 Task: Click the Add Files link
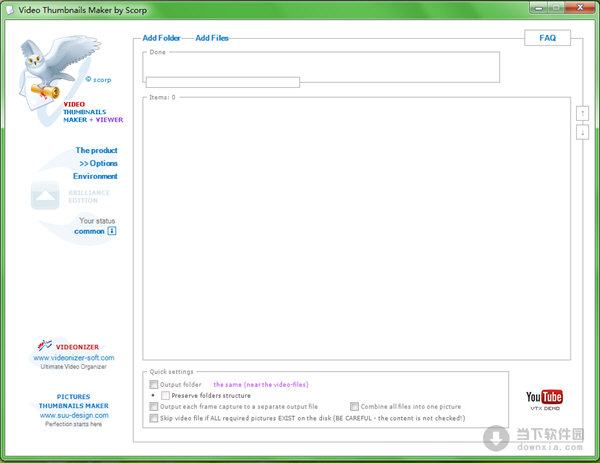(212, 38)
